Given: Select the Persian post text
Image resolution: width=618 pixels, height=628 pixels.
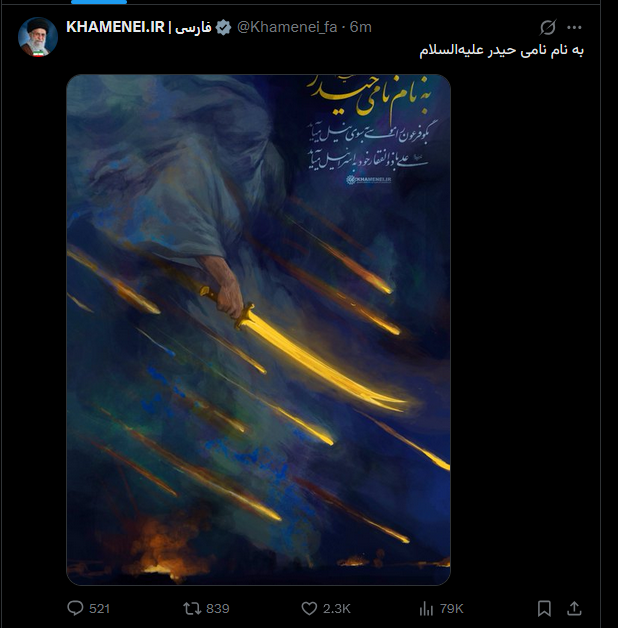Looking at the screenshot, I should click(501, 51).
